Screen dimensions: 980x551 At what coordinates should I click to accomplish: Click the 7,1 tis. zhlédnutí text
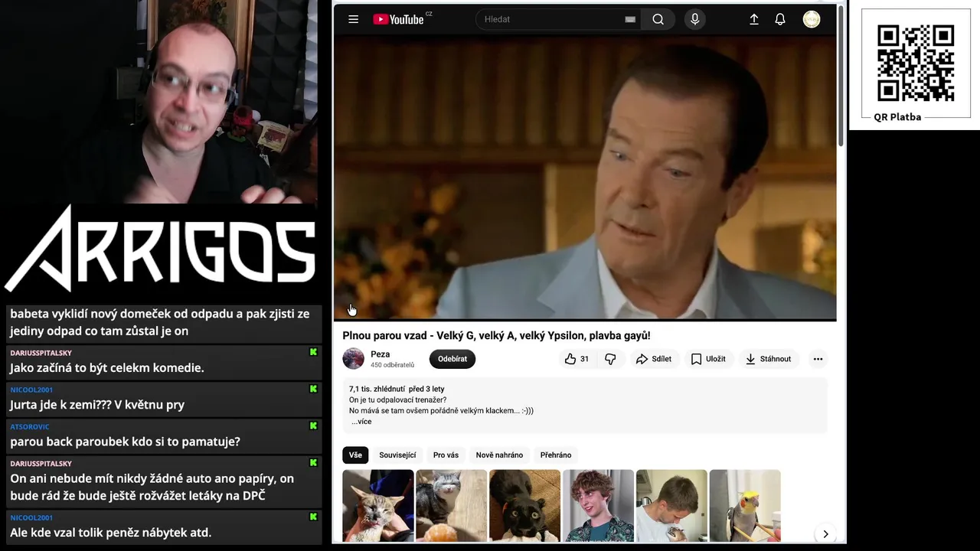[377, 389]
